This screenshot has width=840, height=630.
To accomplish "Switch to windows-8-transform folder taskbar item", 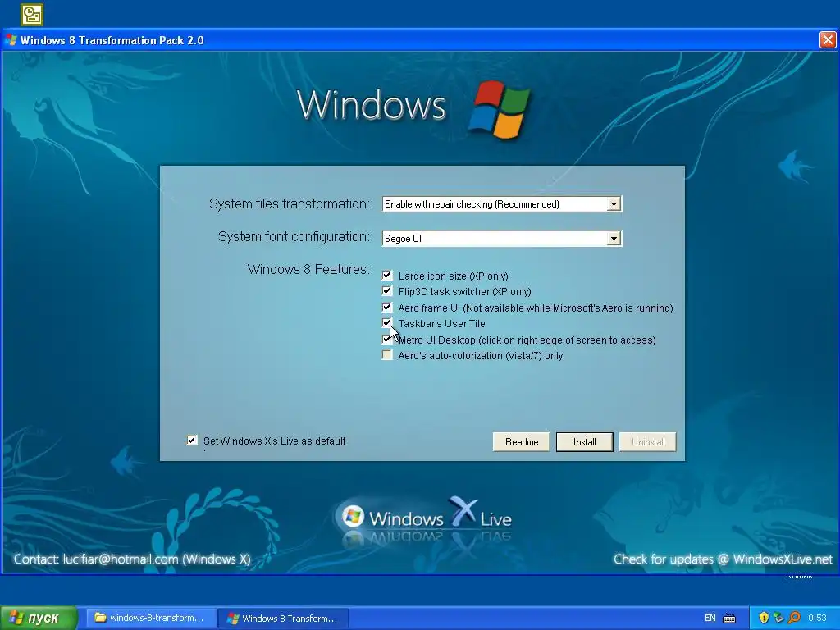I will [151, 618].
